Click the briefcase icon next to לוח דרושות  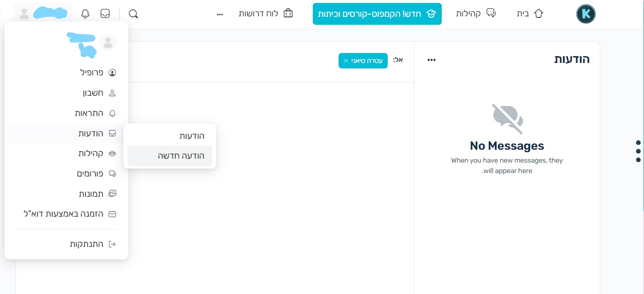[x=288, y=13]
